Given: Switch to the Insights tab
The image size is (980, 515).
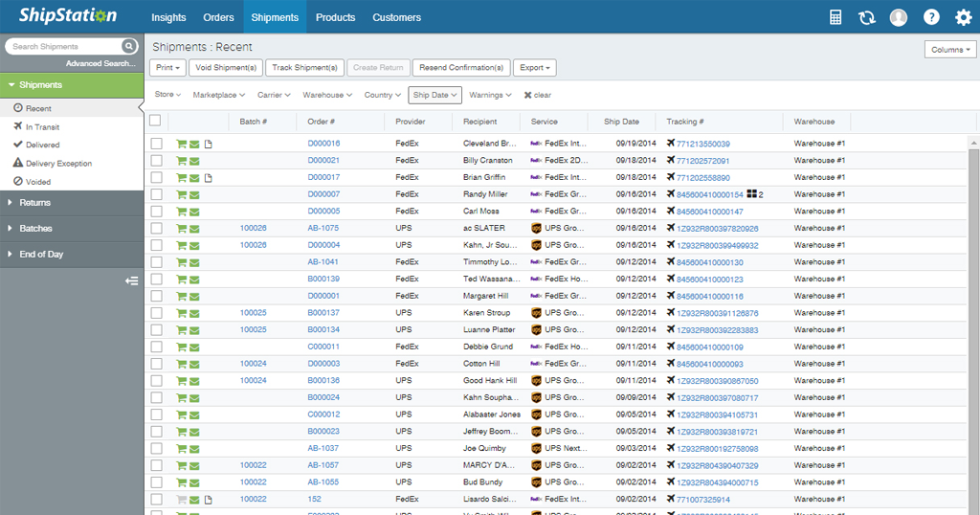Looking at the screenshot, I should [168, 17].
